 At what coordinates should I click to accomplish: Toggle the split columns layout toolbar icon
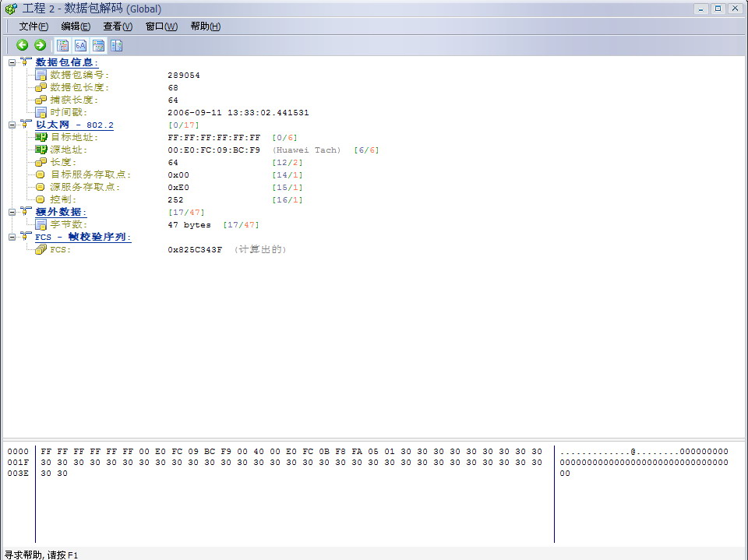pos(116,45)
